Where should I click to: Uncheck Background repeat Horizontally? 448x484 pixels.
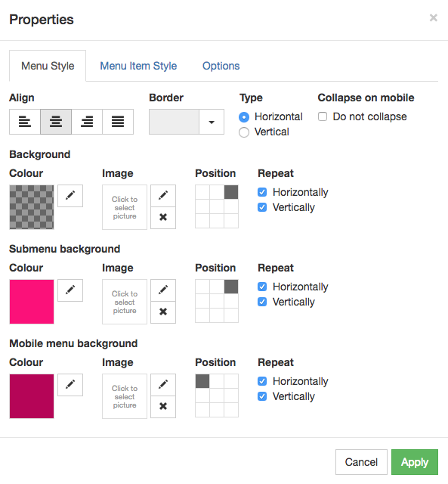click(x=262, y=192)
